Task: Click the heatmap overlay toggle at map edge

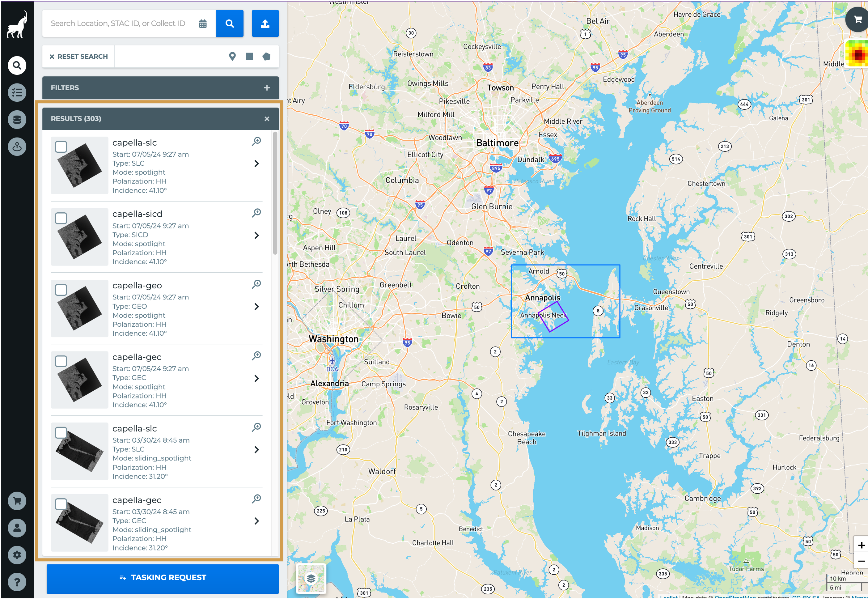Action: click(857, 53)
